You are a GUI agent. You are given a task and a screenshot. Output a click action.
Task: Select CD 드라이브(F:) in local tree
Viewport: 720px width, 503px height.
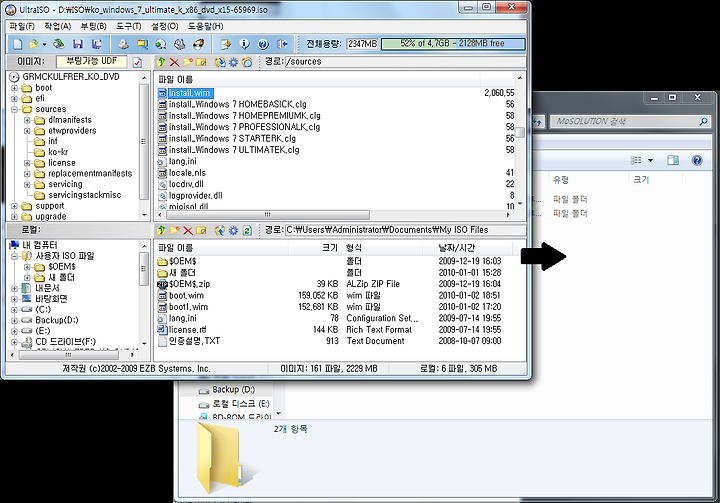[x=66, y=342]
